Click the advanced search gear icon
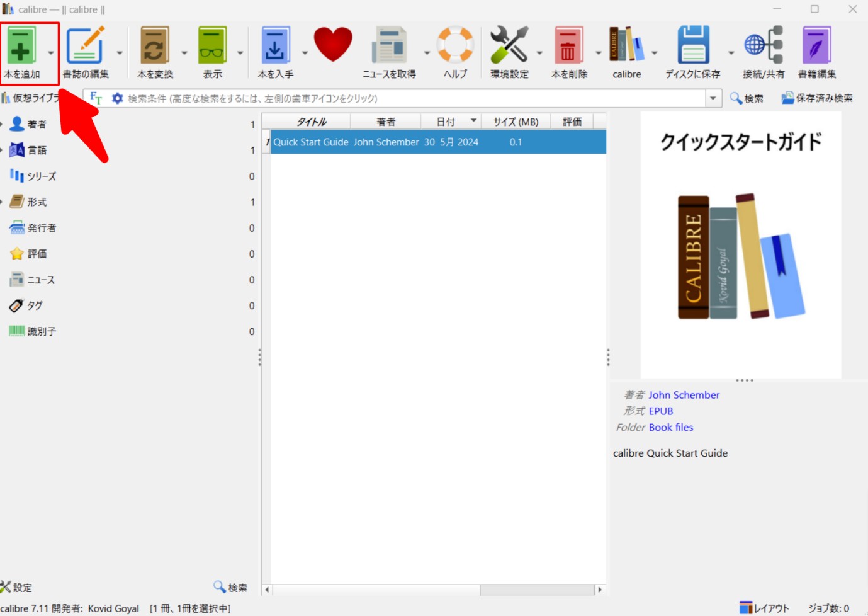The width and height of the screenshot is (868, 616). tap(117, 98)
